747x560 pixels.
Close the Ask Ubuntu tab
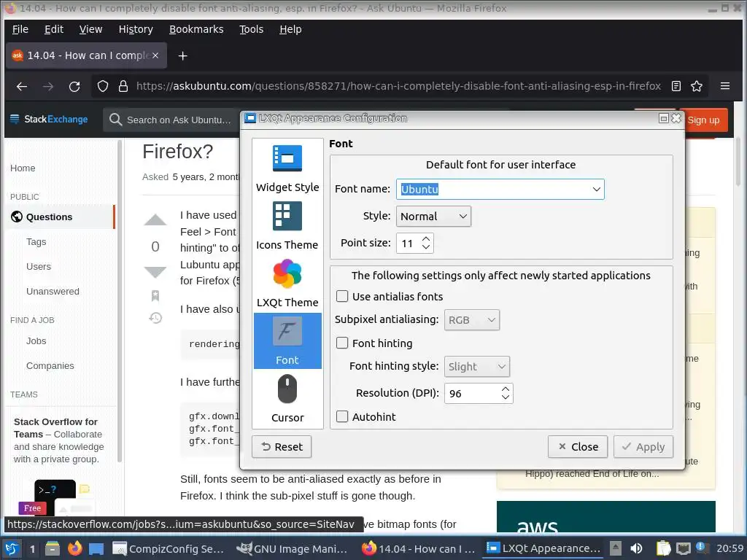pyautogui.click(x=155, y=55)
